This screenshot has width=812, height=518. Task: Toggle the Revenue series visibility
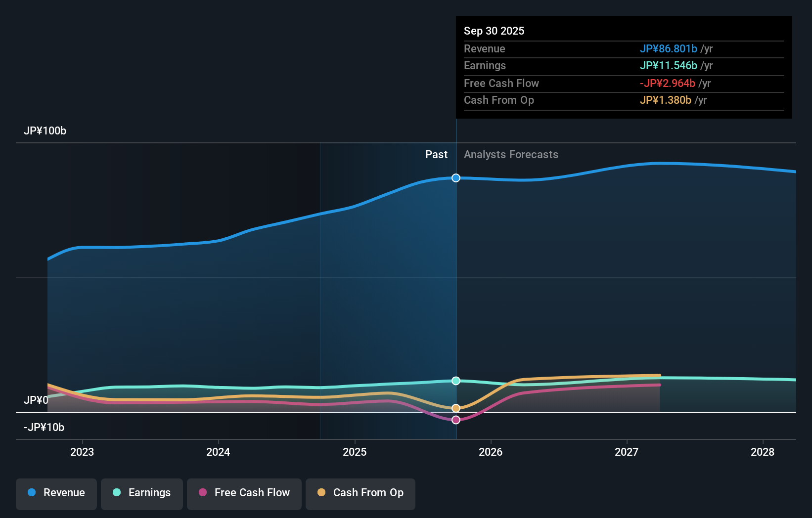click(x=56, y=493)
